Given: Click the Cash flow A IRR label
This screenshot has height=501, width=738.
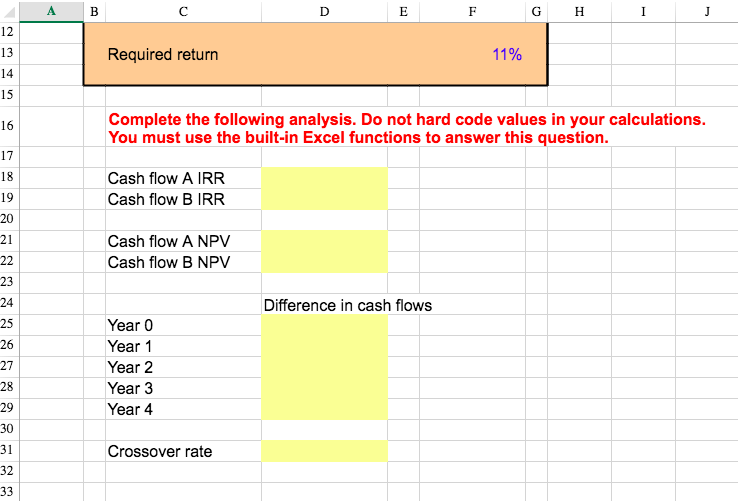Looking at the screenshot, I should (166, 178).
